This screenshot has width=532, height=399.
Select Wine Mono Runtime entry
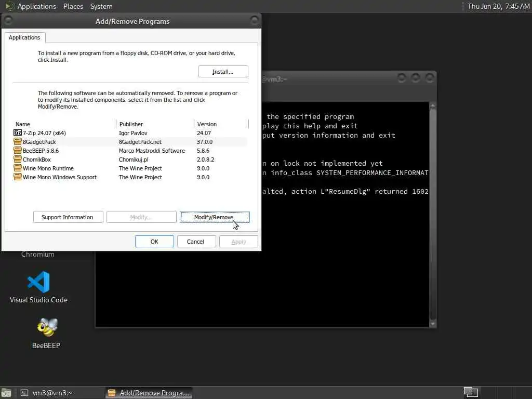pyautogui.click(x=130, y=168)
